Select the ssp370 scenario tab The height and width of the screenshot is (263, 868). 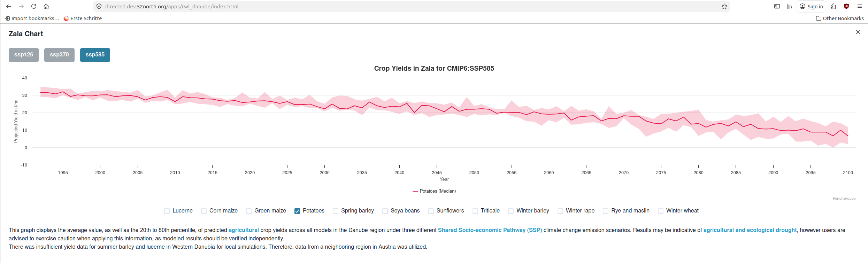(59, 55)
